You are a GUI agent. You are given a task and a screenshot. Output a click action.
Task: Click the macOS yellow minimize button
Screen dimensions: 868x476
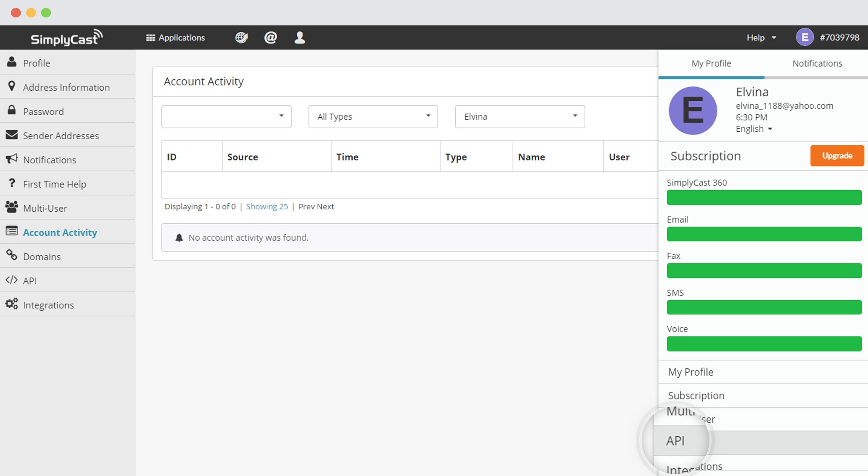click(31, 13)
